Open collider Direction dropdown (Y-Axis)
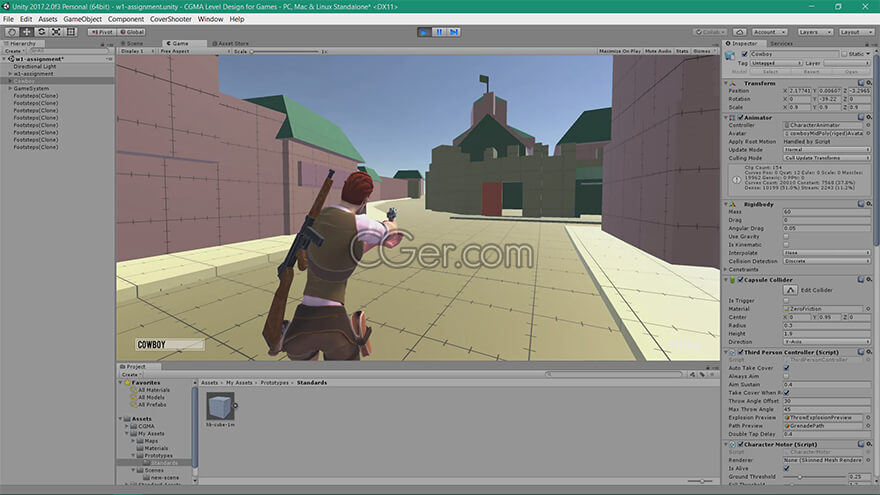This screenshot has width=880, height=495. [x=827, y=342]
